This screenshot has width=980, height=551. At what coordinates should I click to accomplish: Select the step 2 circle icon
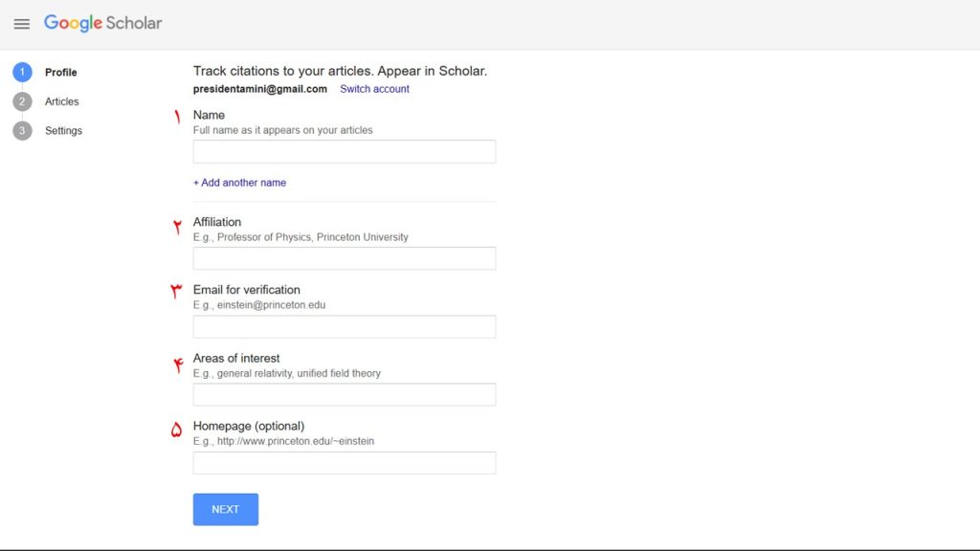[x=23, y=101]
